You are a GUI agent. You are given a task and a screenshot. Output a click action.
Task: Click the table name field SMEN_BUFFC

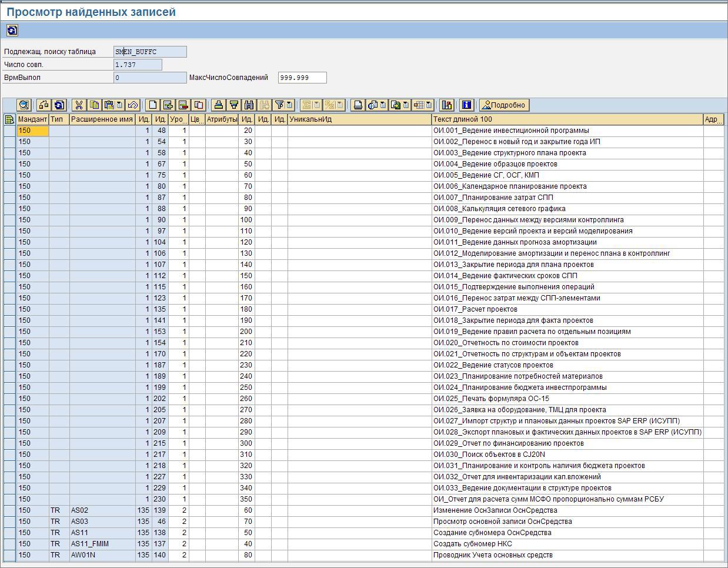click(x=150, y=52)
